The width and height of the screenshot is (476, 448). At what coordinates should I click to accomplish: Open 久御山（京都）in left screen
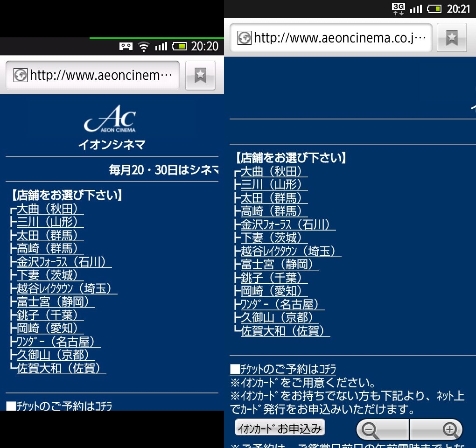pos(56,355)
